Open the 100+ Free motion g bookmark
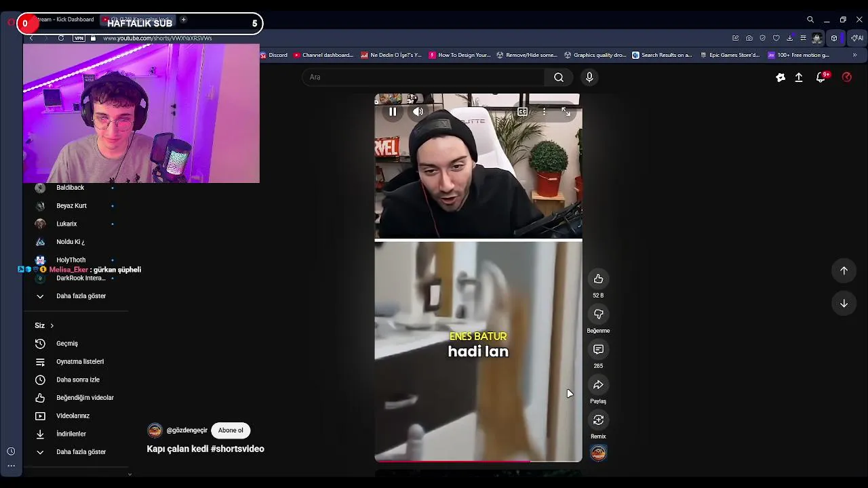868x488 pixels. 799,55
